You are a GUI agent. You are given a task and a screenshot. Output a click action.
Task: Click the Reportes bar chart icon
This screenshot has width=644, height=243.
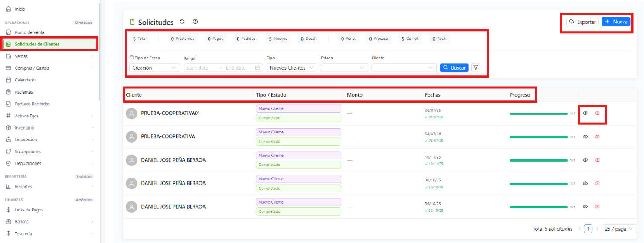point(8,187)
